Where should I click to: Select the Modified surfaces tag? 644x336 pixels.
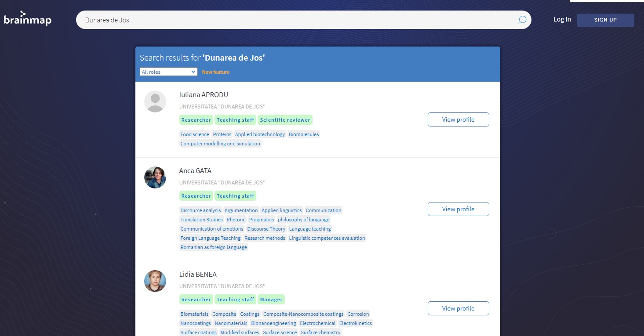point(240,332)
